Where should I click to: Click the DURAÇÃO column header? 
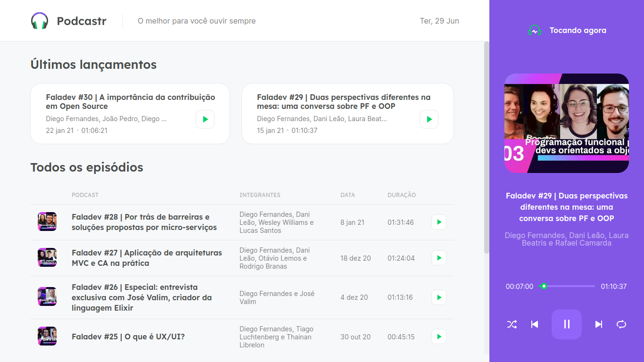(x=402, y=195)
